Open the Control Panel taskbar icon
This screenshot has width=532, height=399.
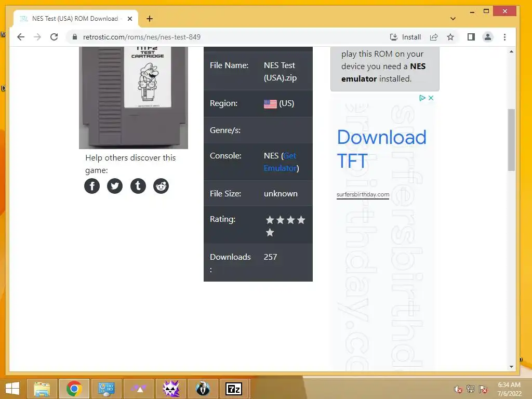106,389
